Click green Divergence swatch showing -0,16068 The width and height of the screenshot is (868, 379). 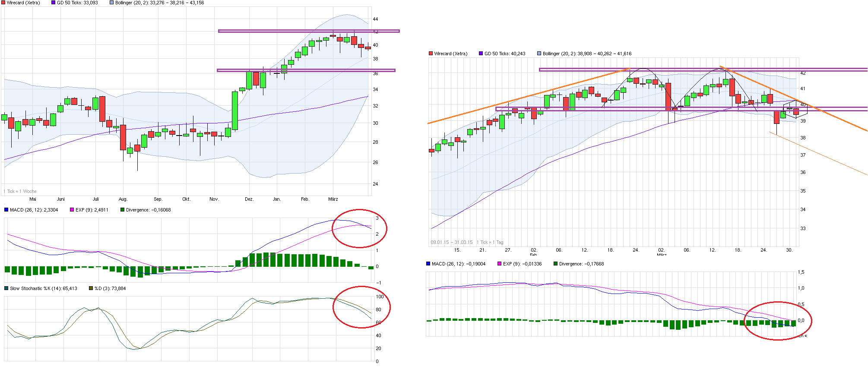pyautogui.click(x=123, y=210)
